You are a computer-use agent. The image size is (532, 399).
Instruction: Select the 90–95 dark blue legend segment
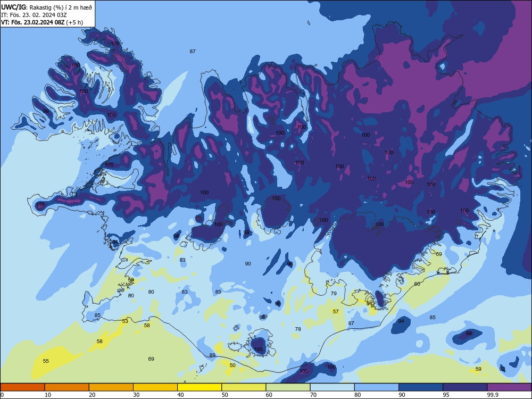(421, 387)
